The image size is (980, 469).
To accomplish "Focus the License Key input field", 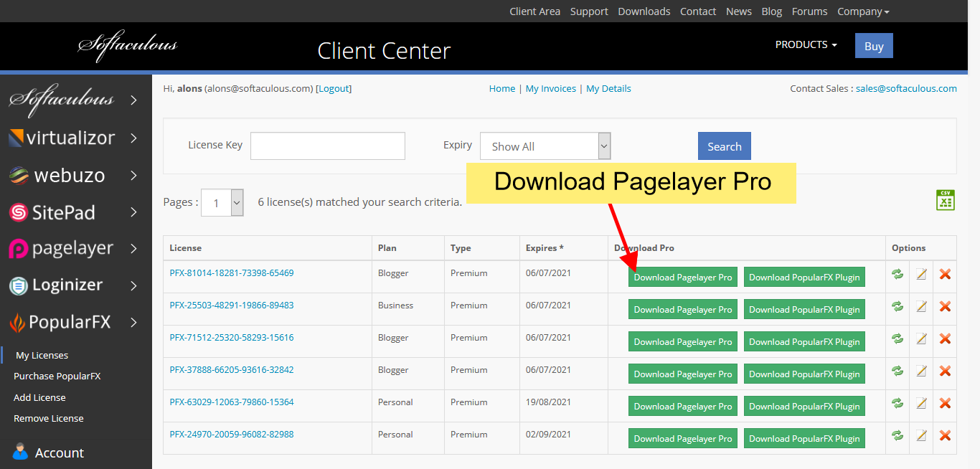I will pyautogui.click(x=328, y=146).
